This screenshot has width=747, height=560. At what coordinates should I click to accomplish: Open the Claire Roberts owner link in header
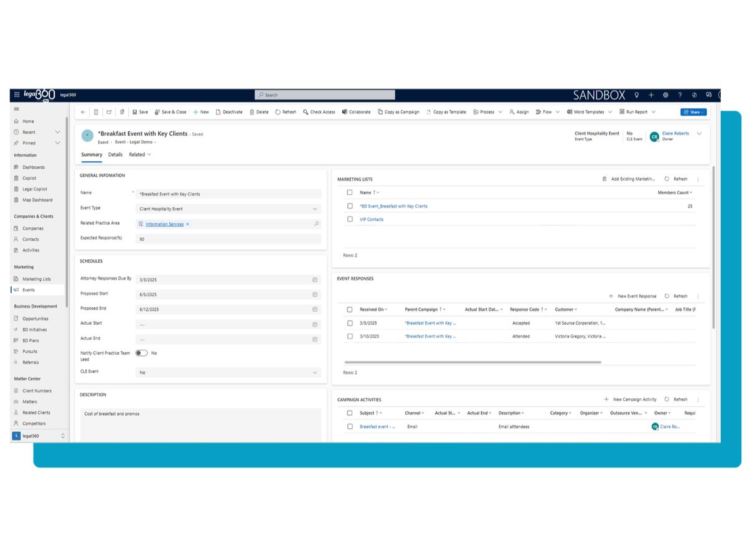pyautogui.click(x=675, y=133)
